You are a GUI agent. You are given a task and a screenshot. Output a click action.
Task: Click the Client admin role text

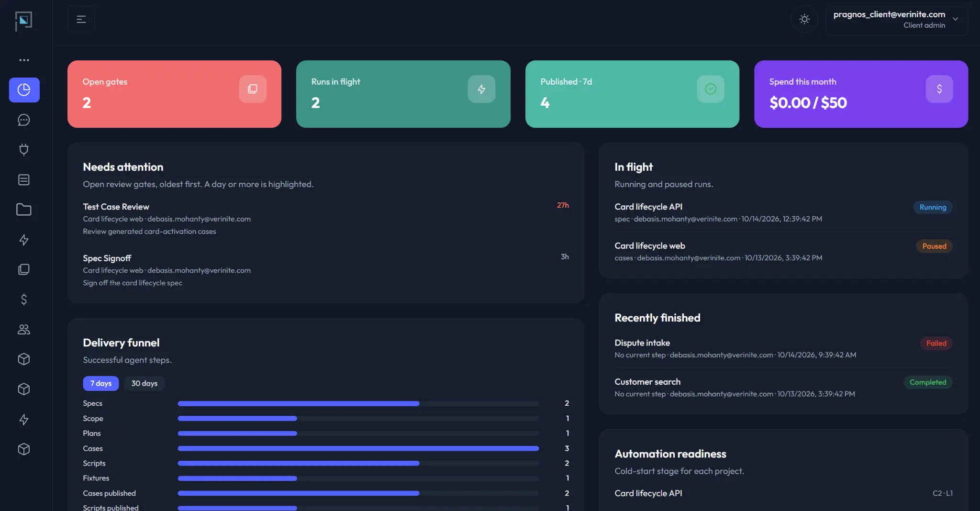[924, 25]
